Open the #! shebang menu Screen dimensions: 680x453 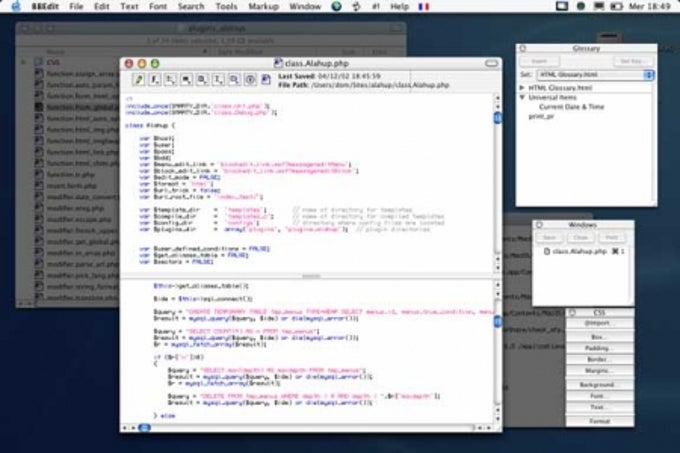[x=376, y=7]
